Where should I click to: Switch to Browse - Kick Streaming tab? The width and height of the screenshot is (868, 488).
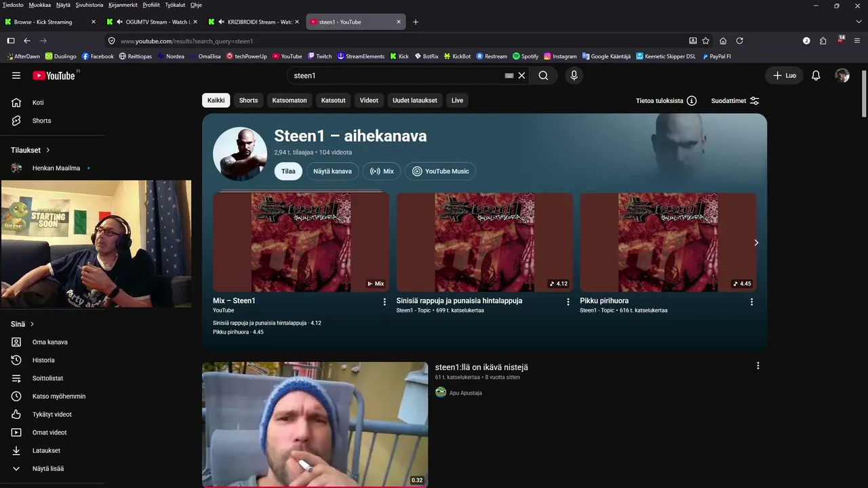51,22
